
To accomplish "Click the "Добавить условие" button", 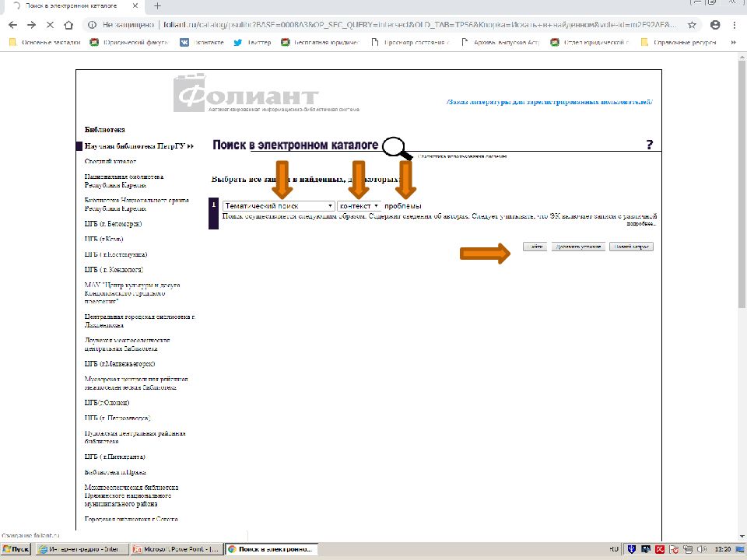I will tap(578, 247).
